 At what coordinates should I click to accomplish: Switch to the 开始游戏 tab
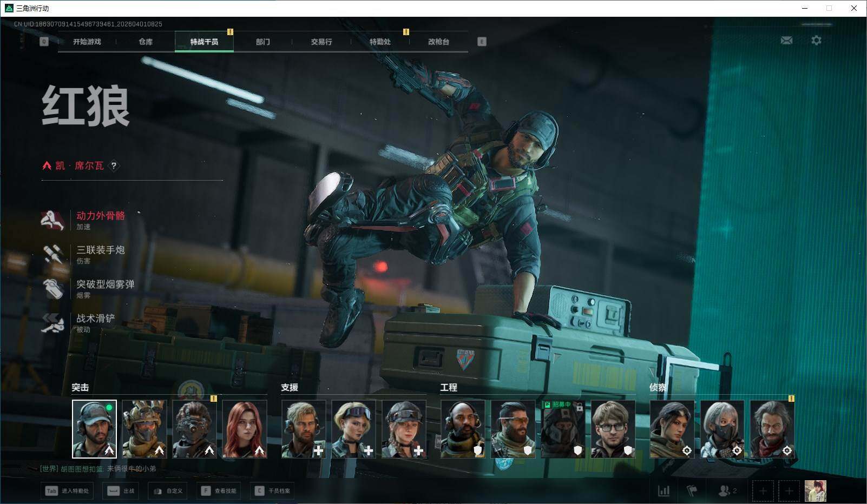coord(87,42)
